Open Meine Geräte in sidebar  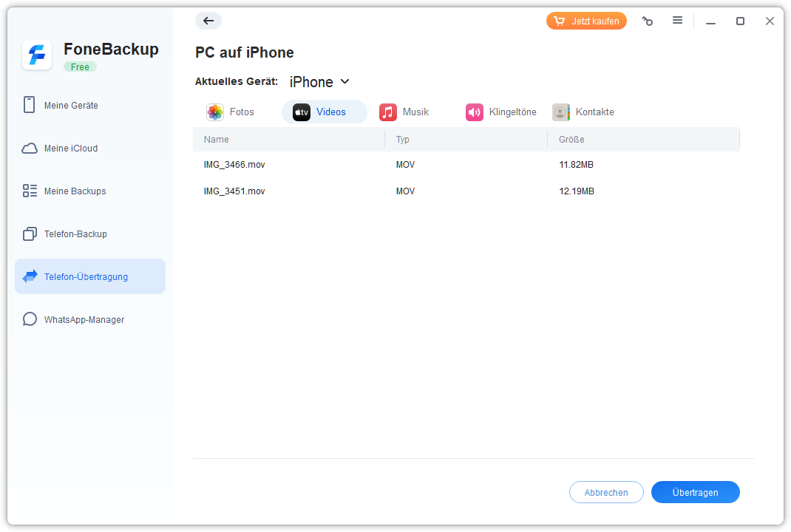pos(71,106)
